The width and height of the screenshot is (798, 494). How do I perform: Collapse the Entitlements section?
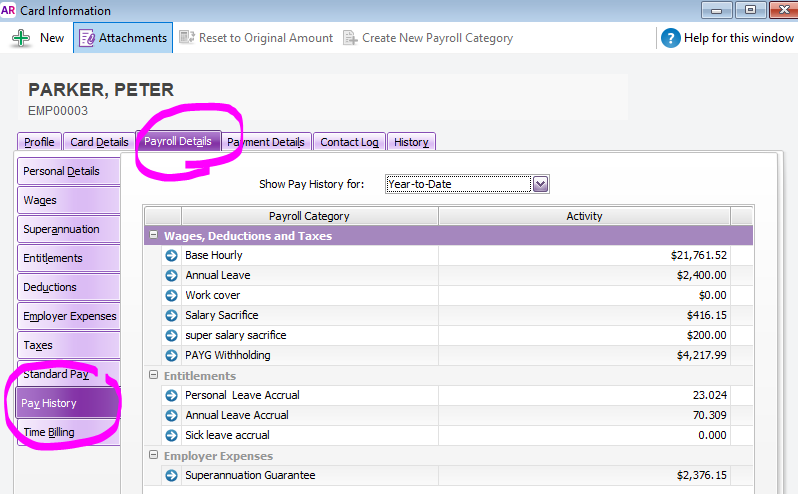coord(153,376)
